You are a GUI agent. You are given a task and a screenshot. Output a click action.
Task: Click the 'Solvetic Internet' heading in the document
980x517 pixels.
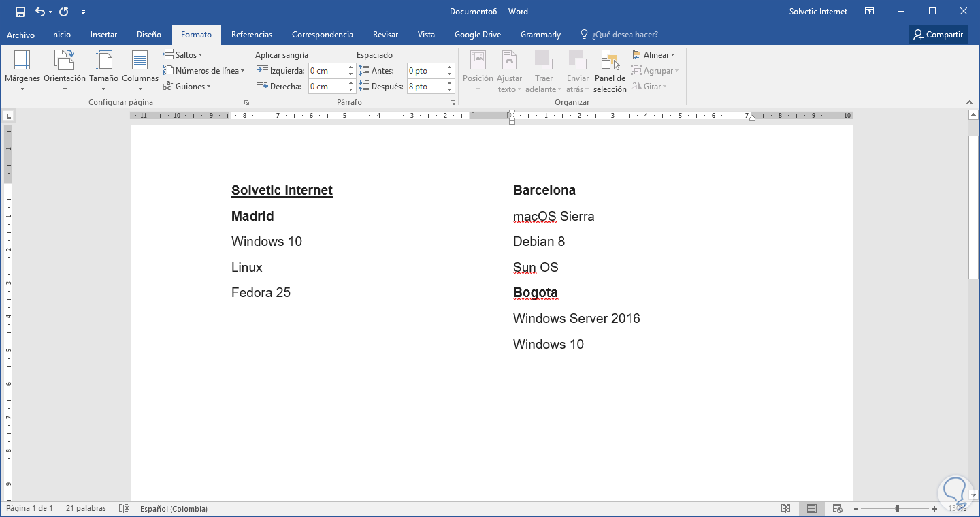[282, 191]
